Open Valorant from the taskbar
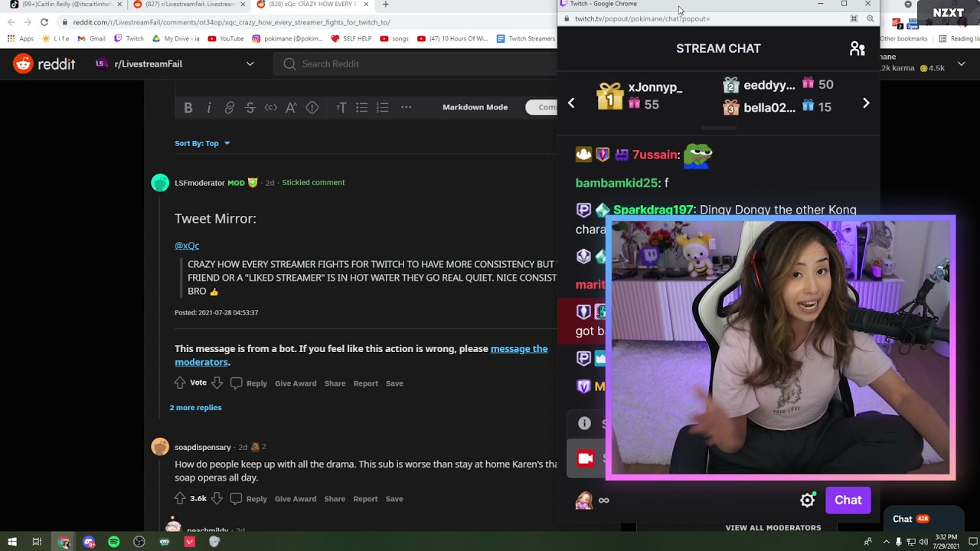Image resolution: width=980 pixels, height=551 pixels. coord(190,542)
